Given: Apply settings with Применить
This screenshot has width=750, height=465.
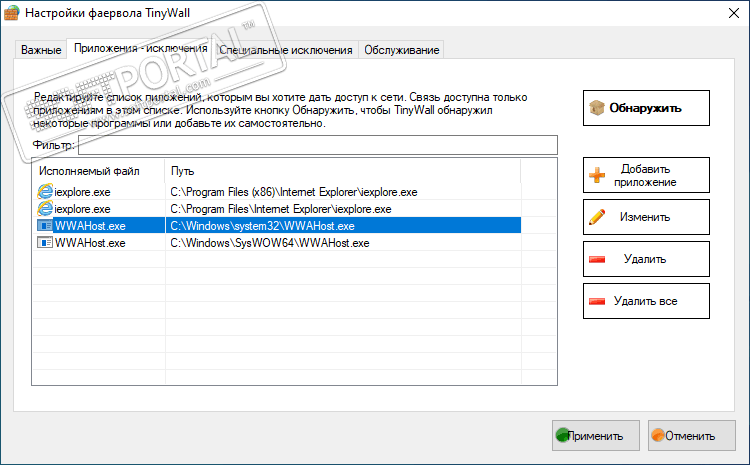Looking at the screenshot, I should click(596, 435).
